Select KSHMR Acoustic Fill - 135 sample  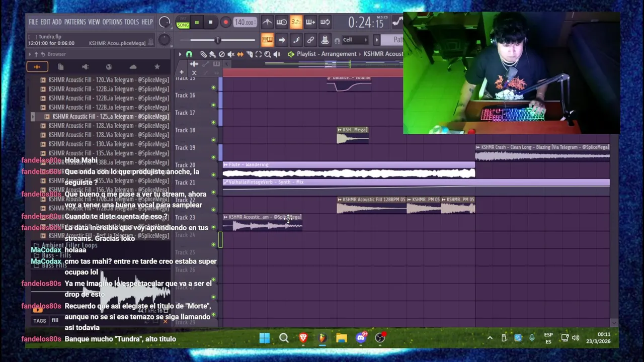point(105,153)
